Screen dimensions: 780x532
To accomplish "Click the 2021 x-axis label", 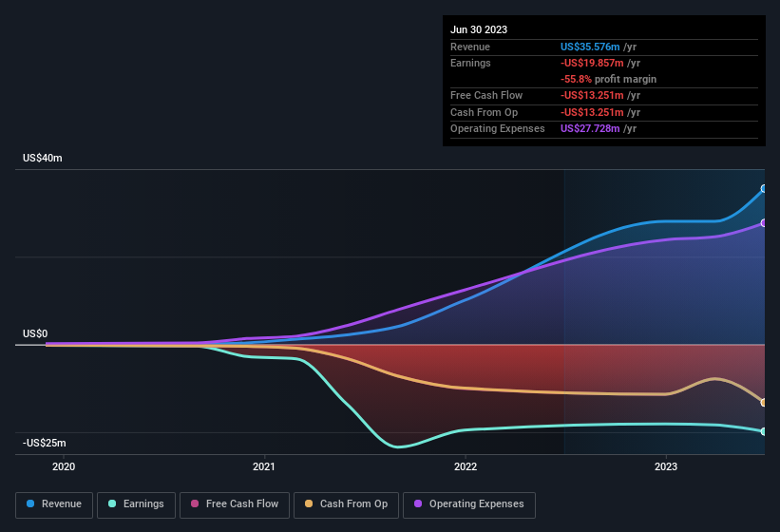I will tap(264, 466).
